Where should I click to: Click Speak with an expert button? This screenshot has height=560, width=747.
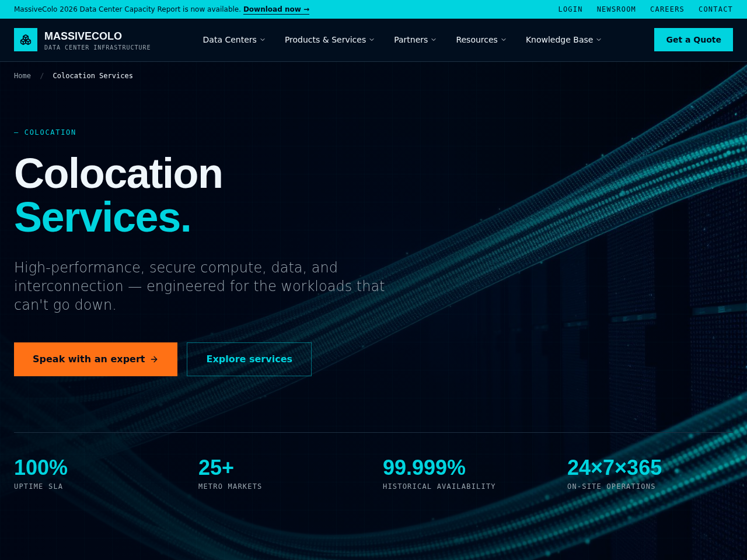(x=96, y=359)
